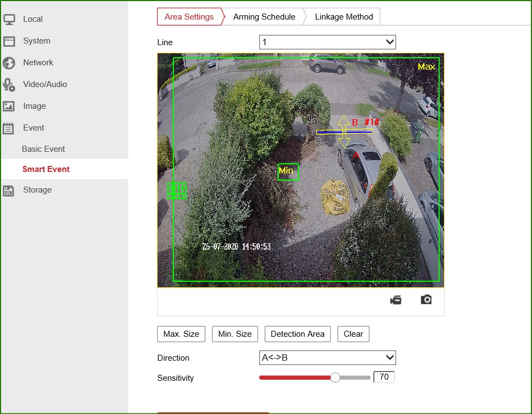532x414 pixels.
Task: Start recording with the camcorder icon
Action: coord(396,300)
